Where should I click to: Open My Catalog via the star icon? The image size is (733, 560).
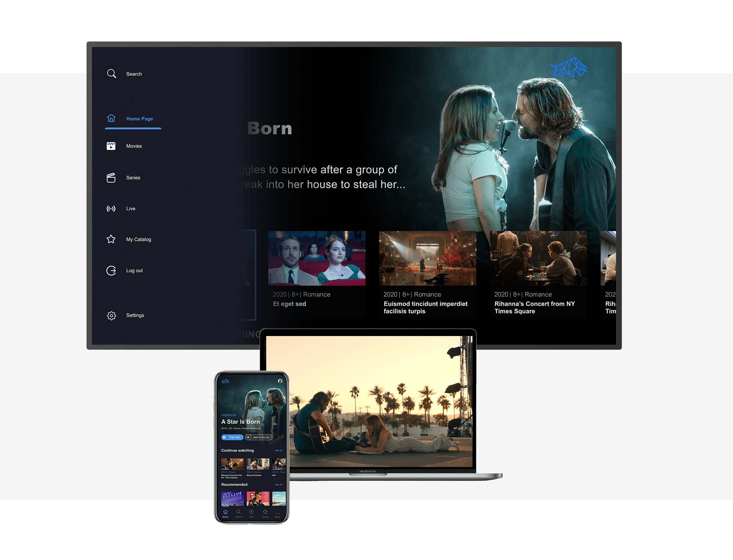(x=111, y=239)
